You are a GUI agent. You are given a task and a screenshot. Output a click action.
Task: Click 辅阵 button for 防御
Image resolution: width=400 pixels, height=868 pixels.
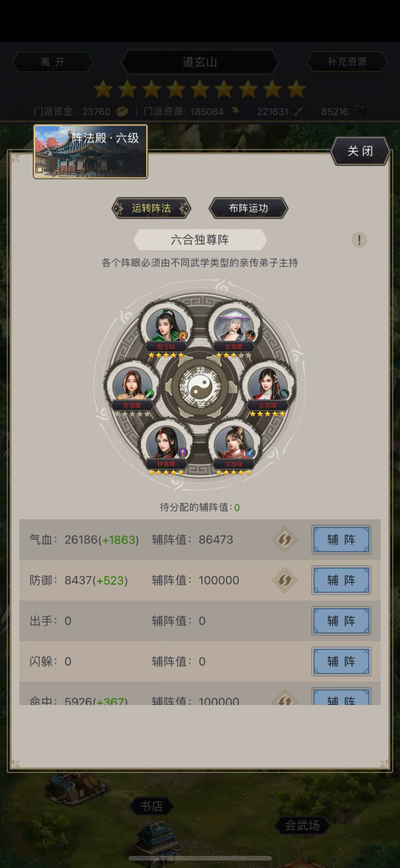point(341,580)
